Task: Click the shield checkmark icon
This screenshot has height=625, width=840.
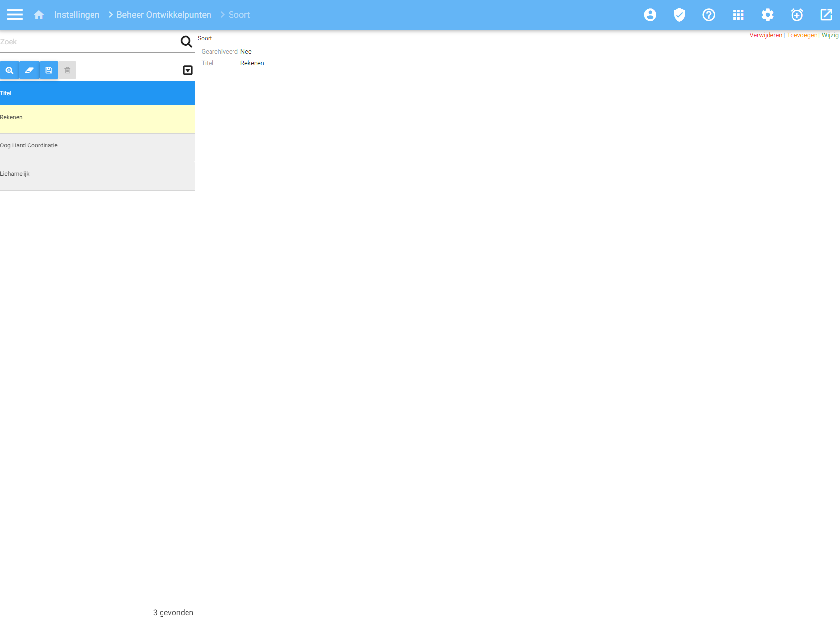Action: (679, 15)
